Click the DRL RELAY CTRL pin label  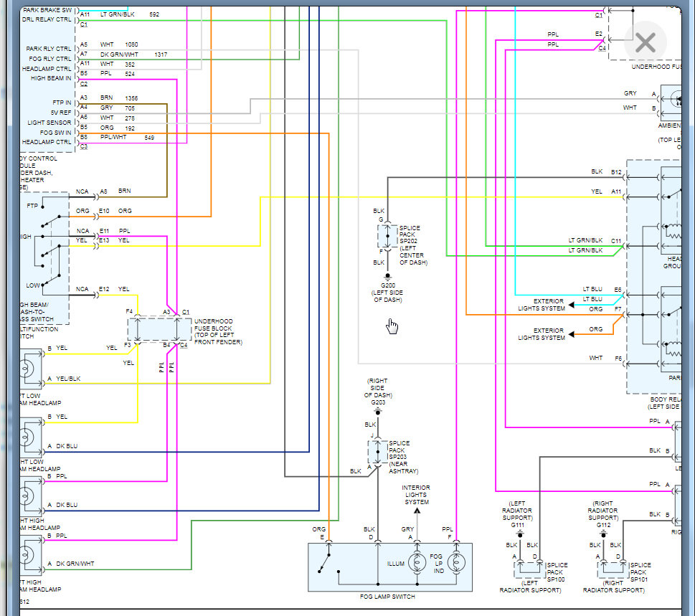tap(47, 19)
